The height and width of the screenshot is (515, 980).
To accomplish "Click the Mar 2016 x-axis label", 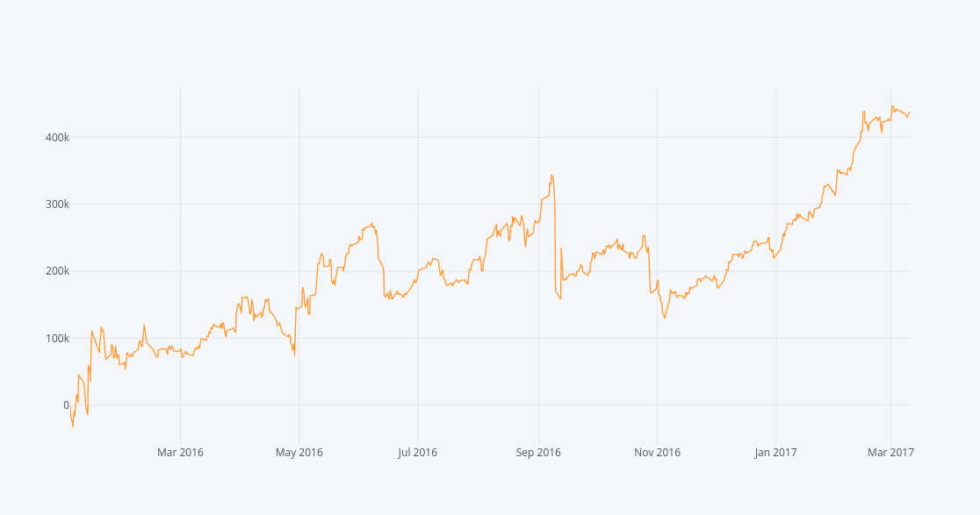I will click(x=180, y=453).
